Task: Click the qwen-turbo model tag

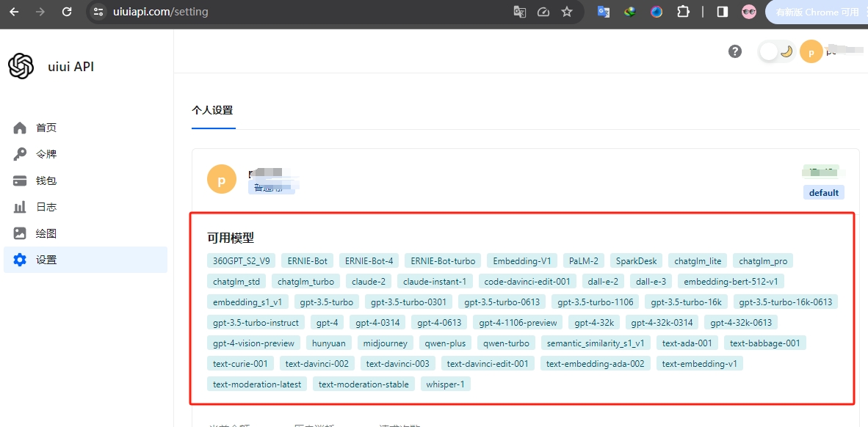Action: (506, 343)
